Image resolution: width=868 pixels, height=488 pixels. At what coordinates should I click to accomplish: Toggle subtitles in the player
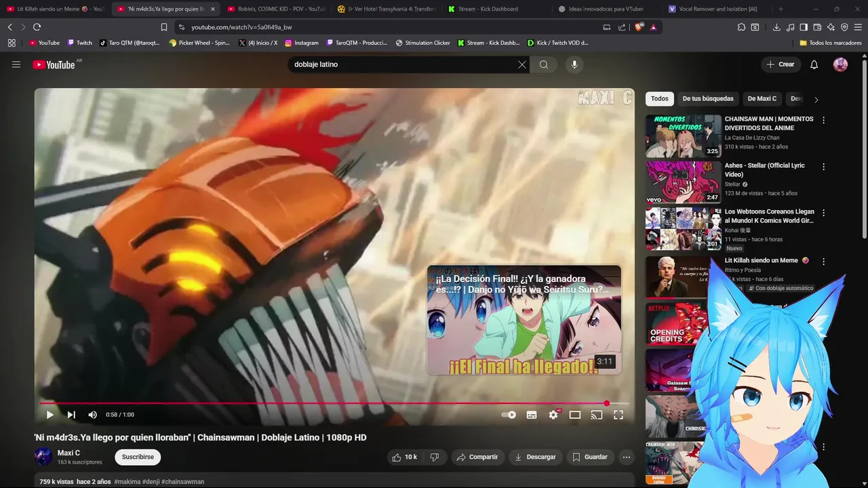click(532, 415)
